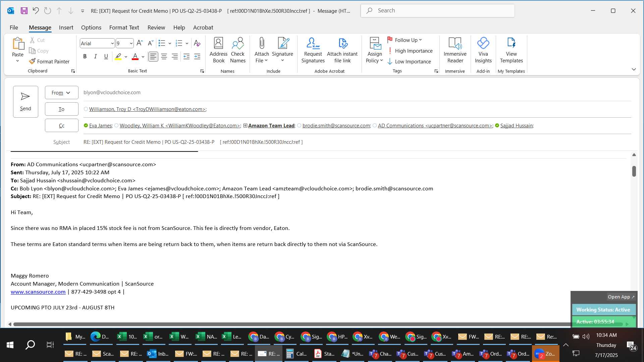Open the Font name dropdown showing Arial
The width and height of the screenshot is (644, 362).
point(112,43)
